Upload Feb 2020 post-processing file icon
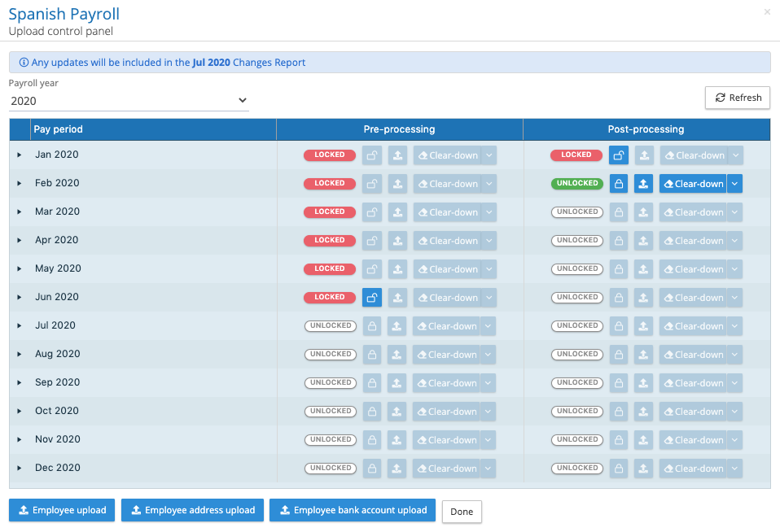This screenshot has width=780, height=532. click(x=644, y=184)
